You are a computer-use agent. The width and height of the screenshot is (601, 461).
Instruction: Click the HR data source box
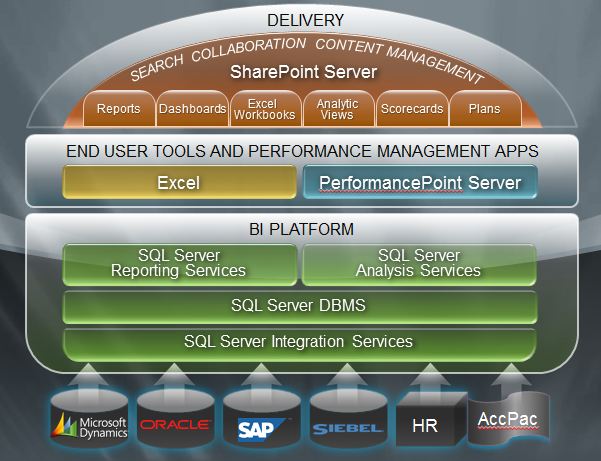click(x=431, y=419)
